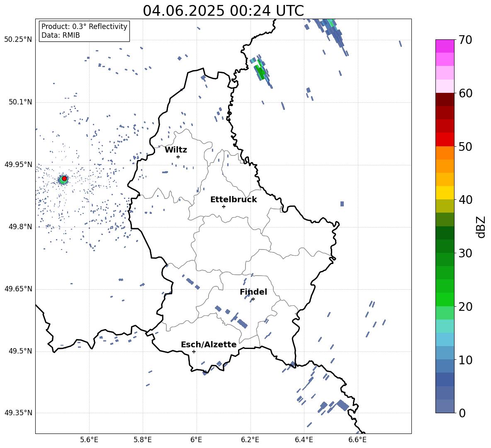Click the 0 label on the colorbar
The width and height of the screenshot is (491, 448).
(x=462, y=413)
